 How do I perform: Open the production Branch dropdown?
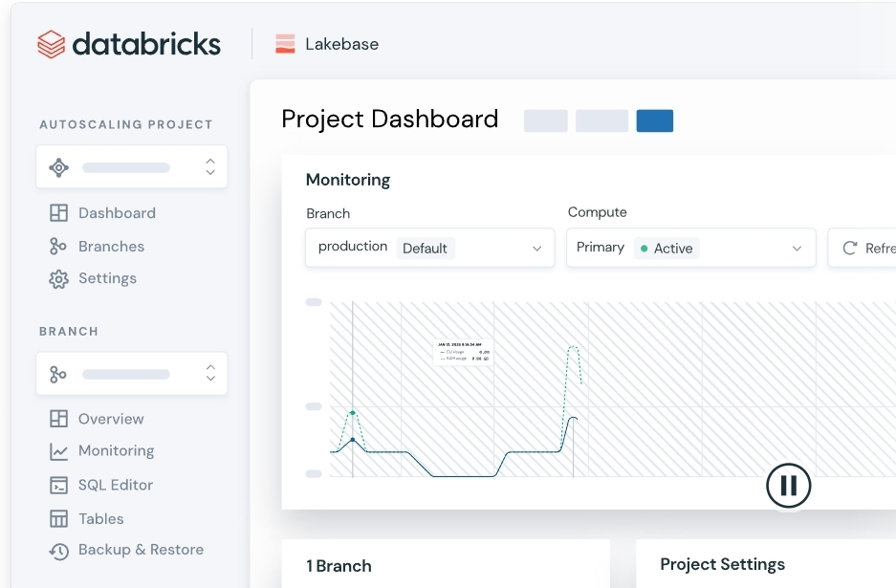point(429,248)
